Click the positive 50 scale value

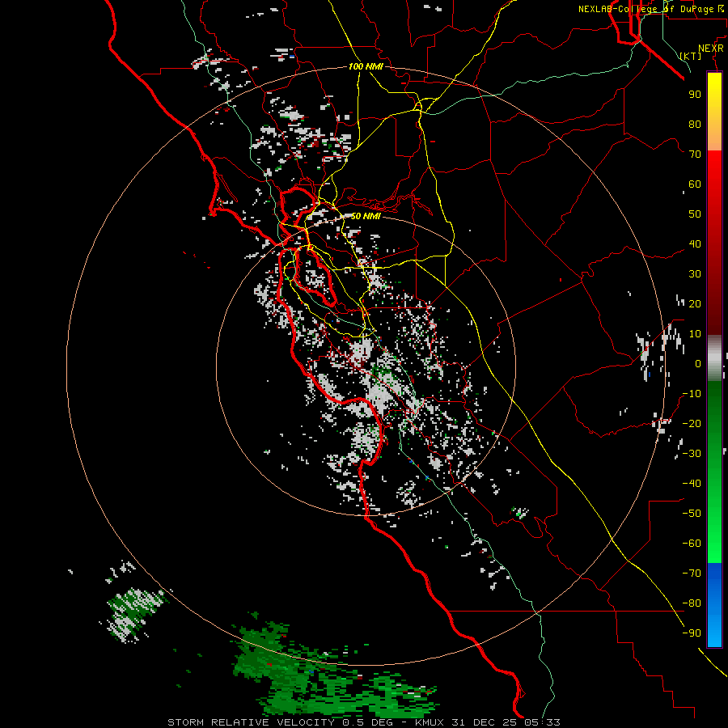[695, 214]
